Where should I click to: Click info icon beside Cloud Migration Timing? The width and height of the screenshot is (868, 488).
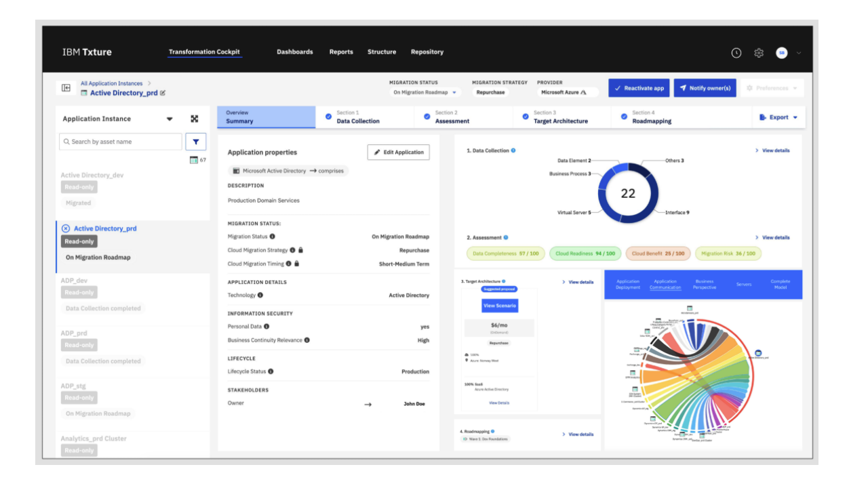[288, 264]
